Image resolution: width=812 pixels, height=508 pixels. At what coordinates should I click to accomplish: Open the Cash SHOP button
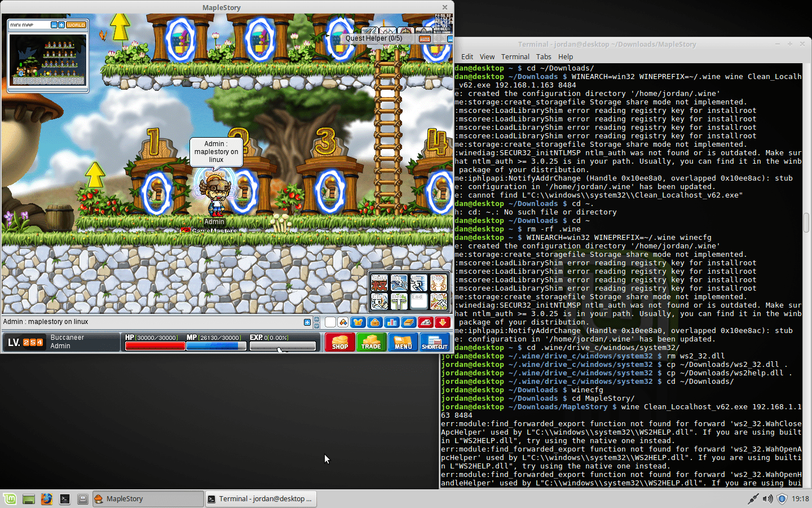(x=339, y=342)
